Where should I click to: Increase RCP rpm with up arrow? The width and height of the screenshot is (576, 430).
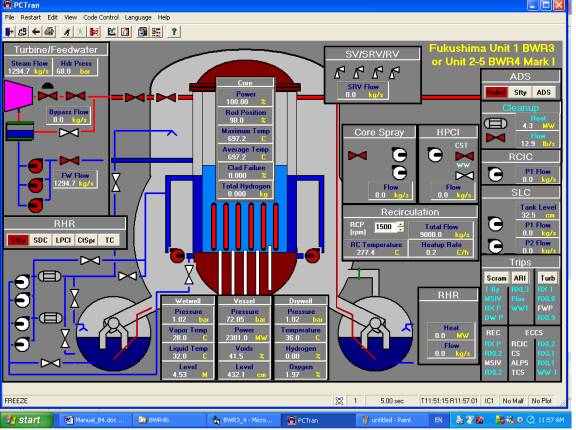pos(401,224)
